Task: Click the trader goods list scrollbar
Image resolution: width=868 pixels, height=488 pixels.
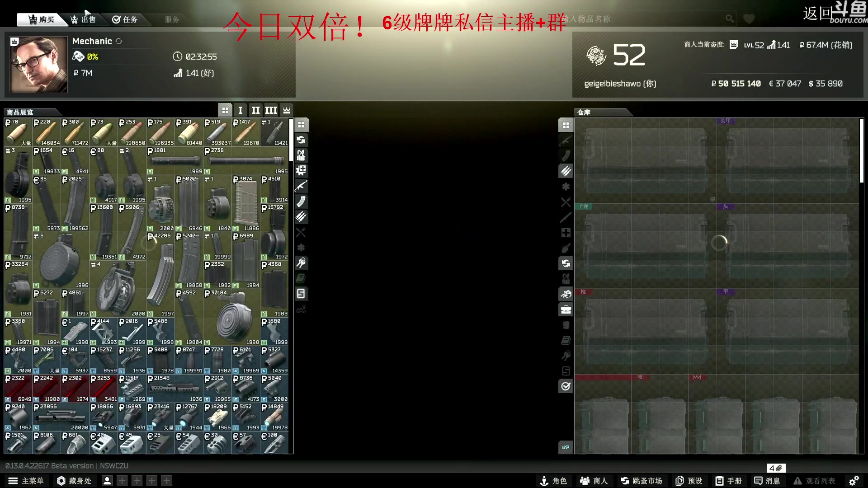Action: [x=291, y=140]
